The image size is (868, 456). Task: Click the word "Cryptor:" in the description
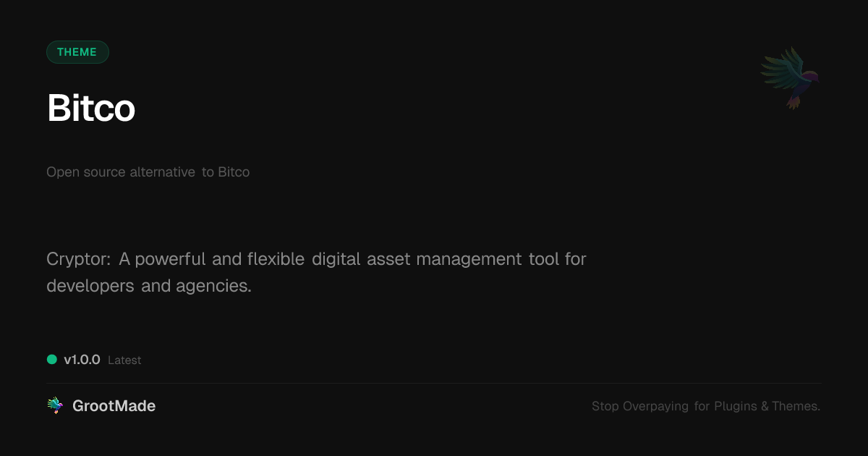click(78, 258)
